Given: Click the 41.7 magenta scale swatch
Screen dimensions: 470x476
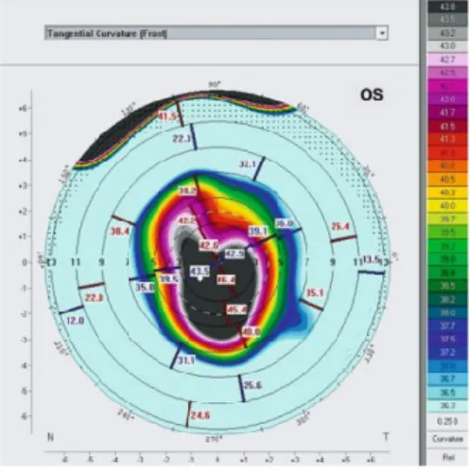Looking at the screenshot, I should (447, 113).
